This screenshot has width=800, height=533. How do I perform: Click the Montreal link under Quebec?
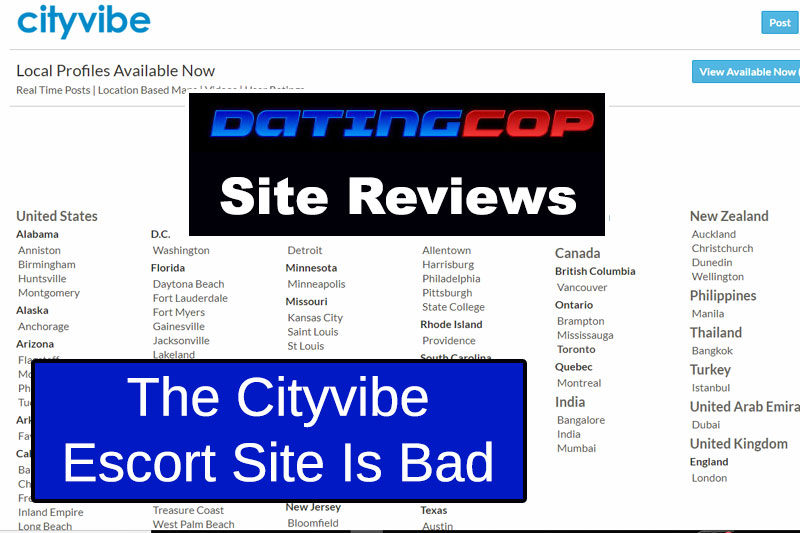tap(579, 383)
